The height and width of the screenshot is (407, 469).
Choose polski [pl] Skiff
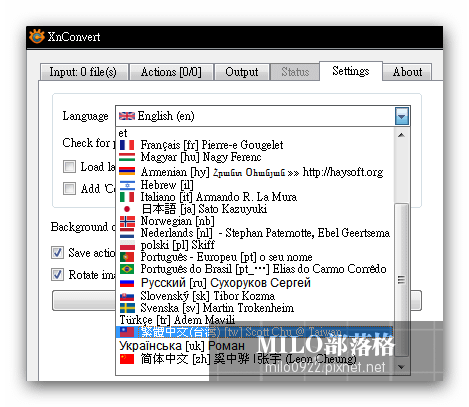[255, 245]
